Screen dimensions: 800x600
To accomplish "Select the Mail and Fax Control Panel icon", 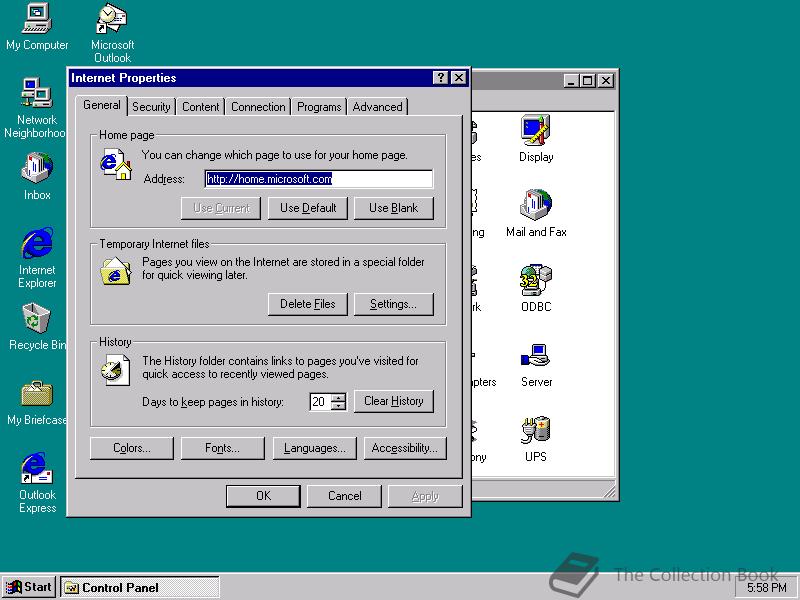I will (536, 213).
